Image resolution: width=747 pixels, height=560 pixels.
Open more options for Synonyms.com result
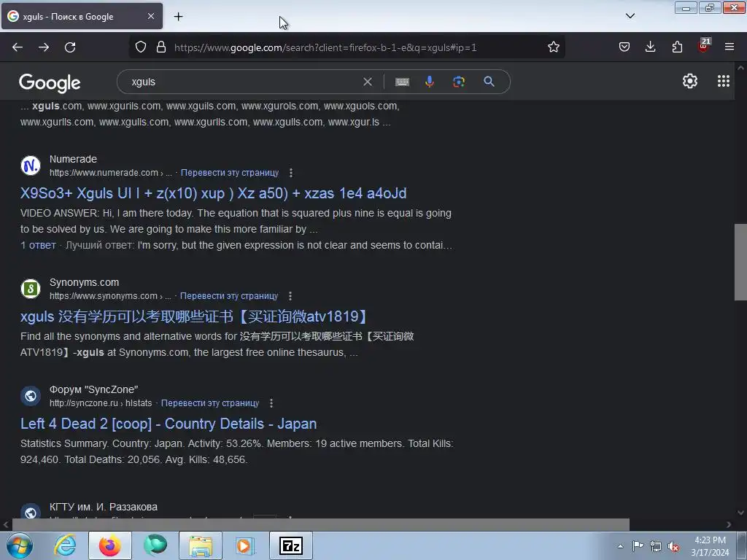click(290, 296)
